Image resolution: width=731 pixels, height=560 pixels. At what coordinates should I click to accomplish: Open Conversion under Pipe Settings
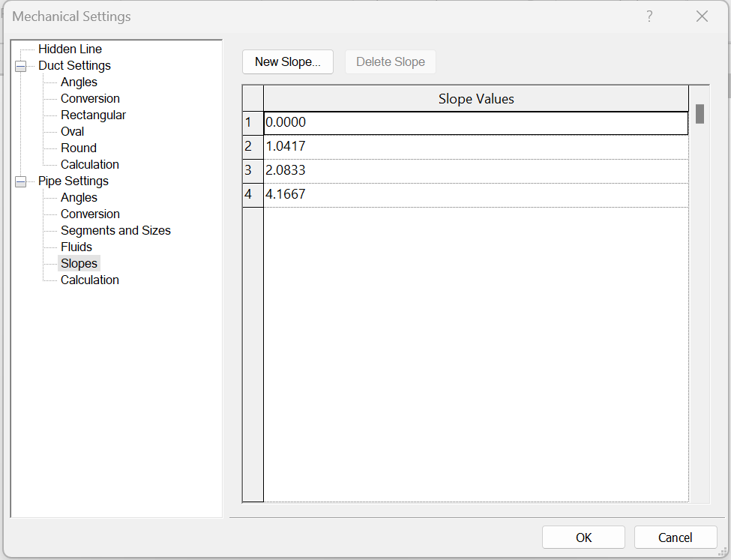(x=90, y=214)
